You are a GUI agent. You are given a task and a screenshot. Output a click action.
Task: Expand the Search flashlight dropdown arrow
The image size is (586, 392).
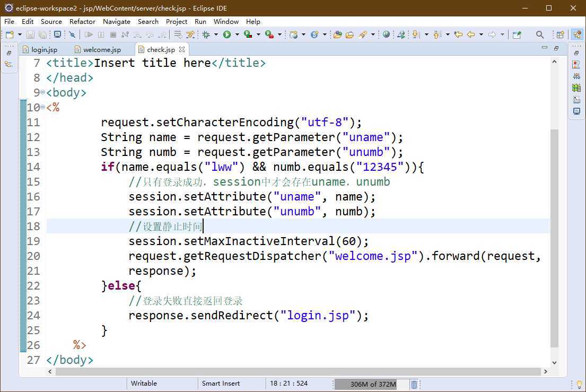coord(373,35)
